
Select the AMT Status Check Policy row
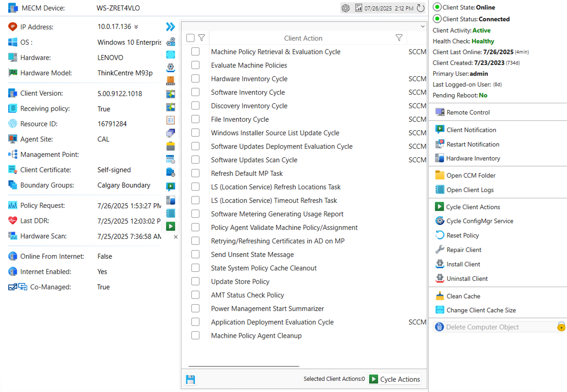pos(304,295)
